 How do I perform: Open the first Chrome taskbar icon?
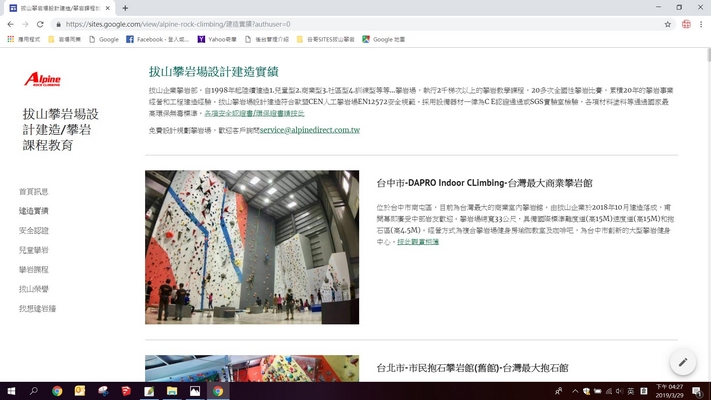click(57, 391)
